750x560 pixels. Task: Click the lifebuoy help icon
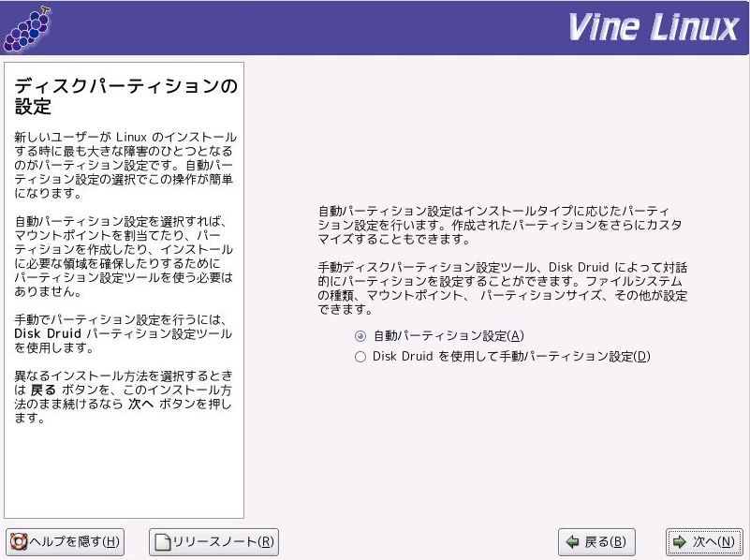tap(19, 542)
